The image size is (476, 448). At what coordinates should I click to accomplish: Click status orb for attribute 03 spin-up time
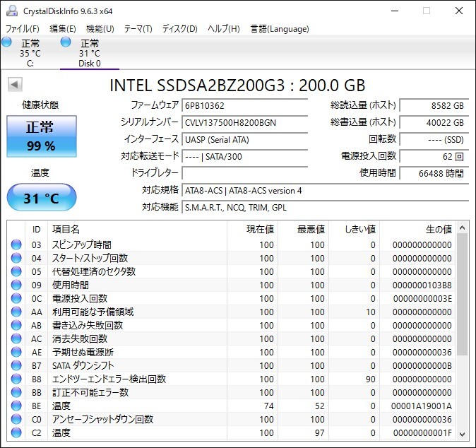click(16, 245)
